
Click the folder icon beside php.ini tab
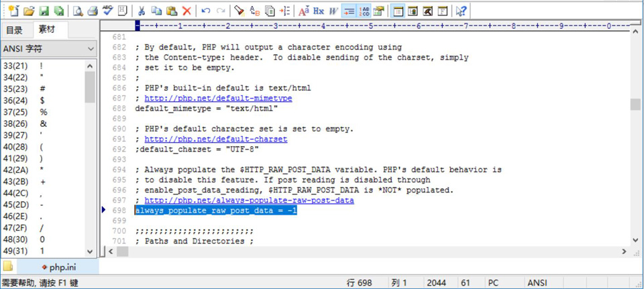click(x=8, y=267)
